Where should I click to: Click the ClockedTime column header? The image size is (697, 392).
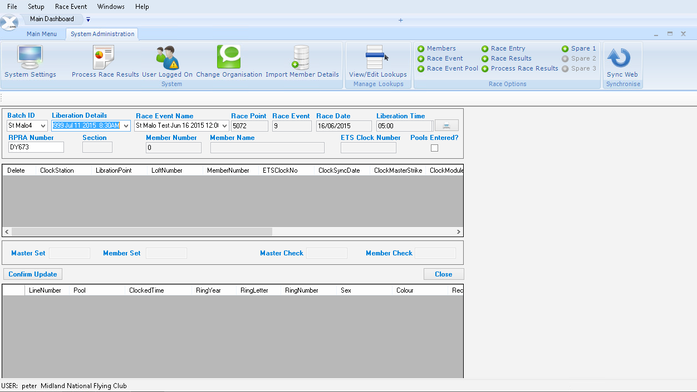click(x=158, y=290)
